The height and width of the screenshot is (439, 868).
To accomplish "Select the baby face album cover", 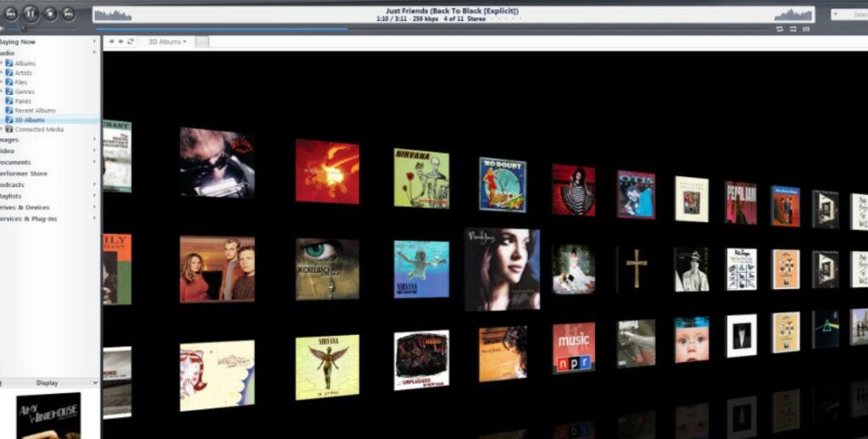I will [x=692, y=339].
